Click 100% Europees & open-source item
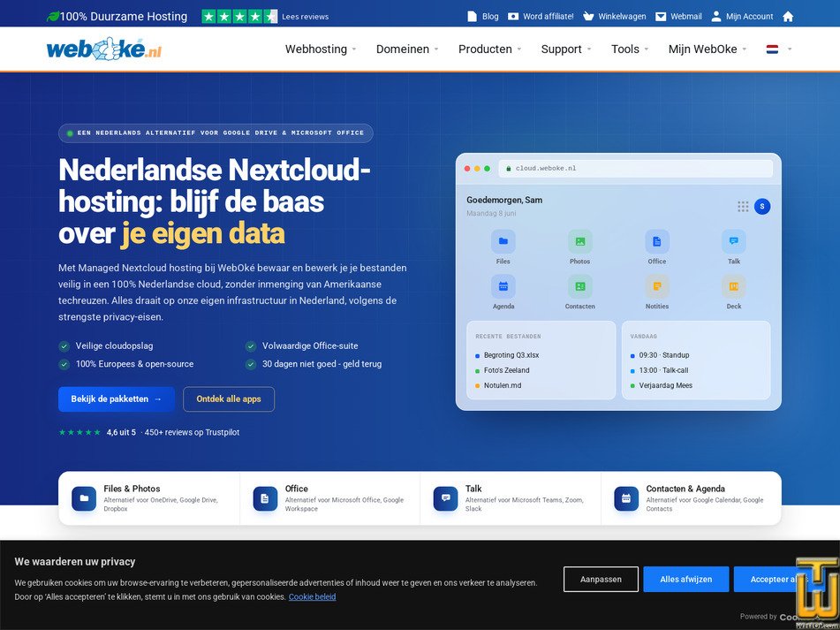Viewport: 840px width, 630px height. (x=126, y=364)
